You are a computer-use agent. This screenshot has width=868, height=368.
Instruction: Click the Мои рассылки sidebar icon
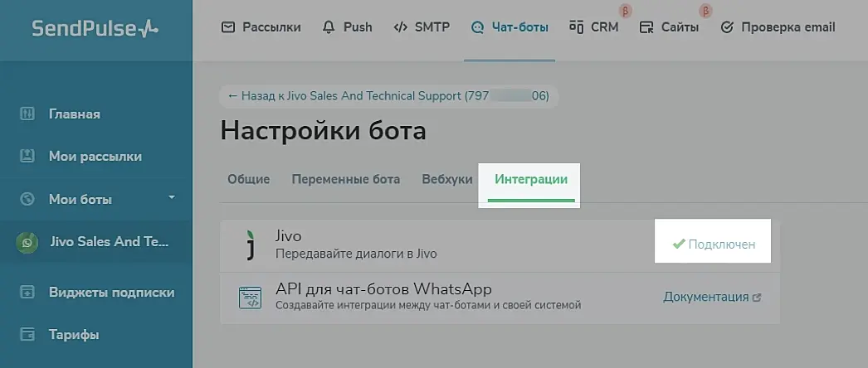pos(27,156)
